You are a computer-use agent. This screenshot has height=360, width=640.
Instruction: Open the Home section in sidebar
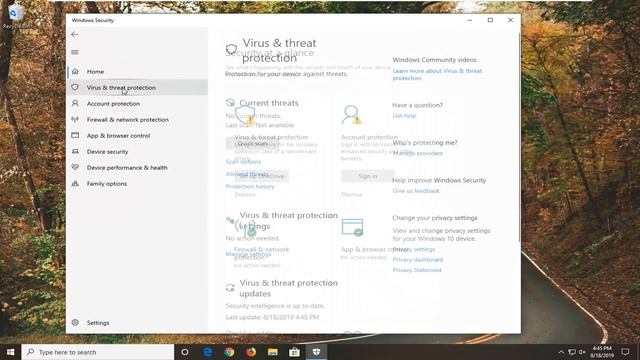tap(137, 71)
